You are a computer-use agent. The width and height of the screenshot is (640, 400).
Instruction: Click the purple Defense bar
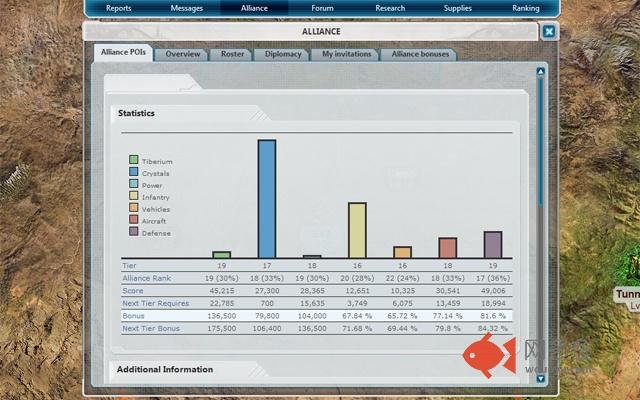[x=493, y=245]
